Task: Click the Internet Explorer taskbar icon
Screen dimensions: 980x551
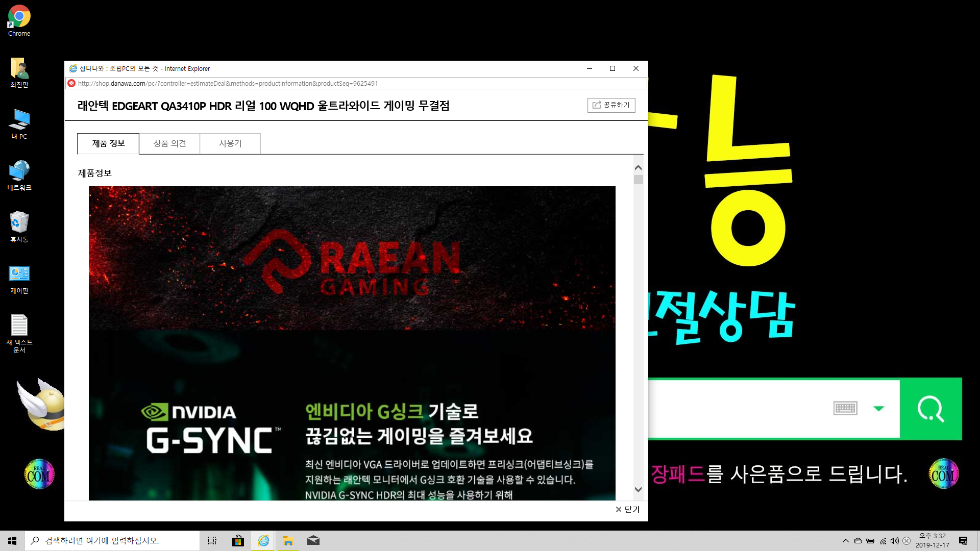Action: [263, 541]
